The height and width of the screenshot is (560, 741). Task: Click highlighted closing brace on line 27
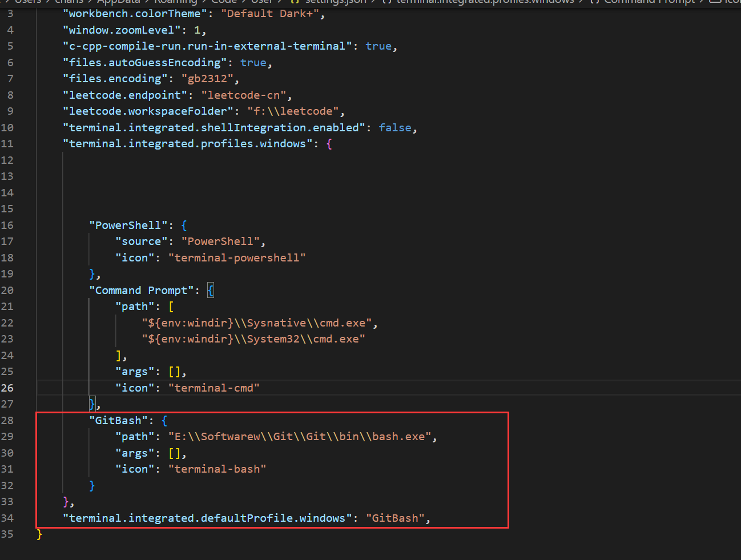coord(92,404)
